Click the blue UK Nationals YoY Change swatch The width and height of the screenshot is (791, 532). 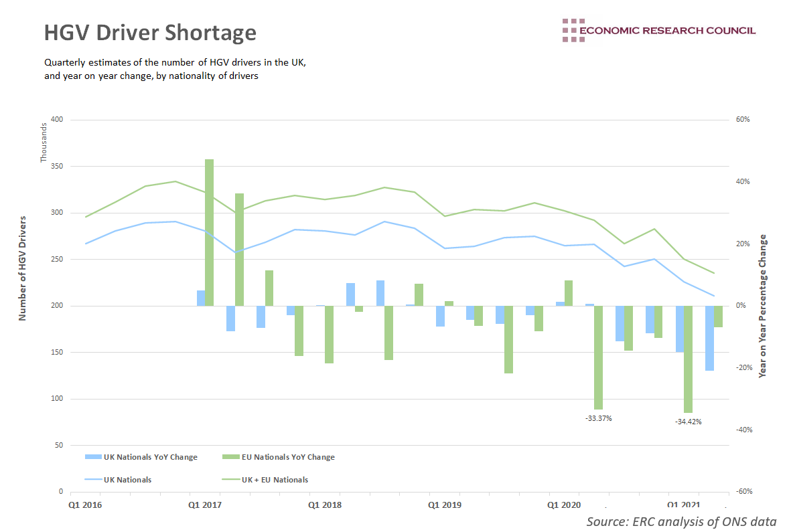click(x=93, y=457)
